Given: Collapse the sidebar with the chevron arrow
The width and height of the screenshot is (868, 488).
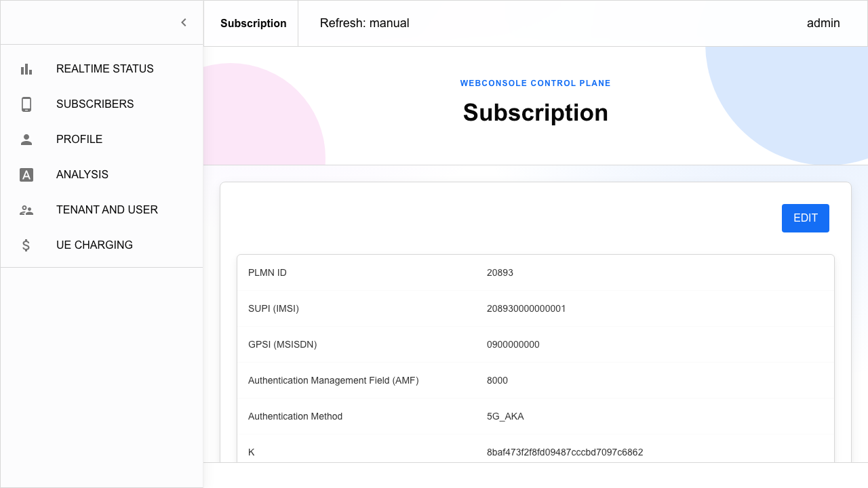Looking at the screenshot, I should click(183, 22).
